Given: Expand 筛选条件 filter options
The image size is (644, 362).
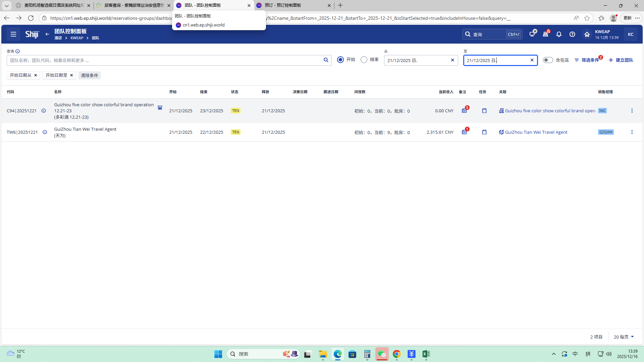Looking at the screenshot, I should click(587, 60).
